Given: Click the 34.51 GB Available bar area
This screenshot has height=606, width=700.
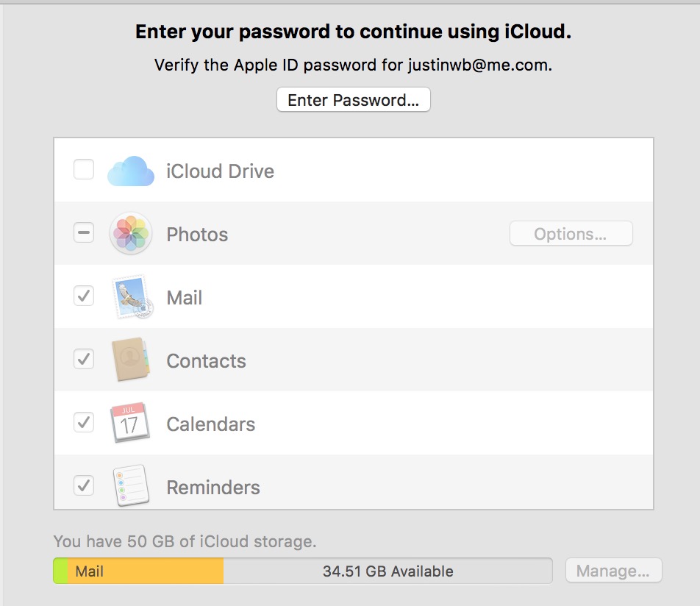Looking at the screenshot, I should click(387, 571).
